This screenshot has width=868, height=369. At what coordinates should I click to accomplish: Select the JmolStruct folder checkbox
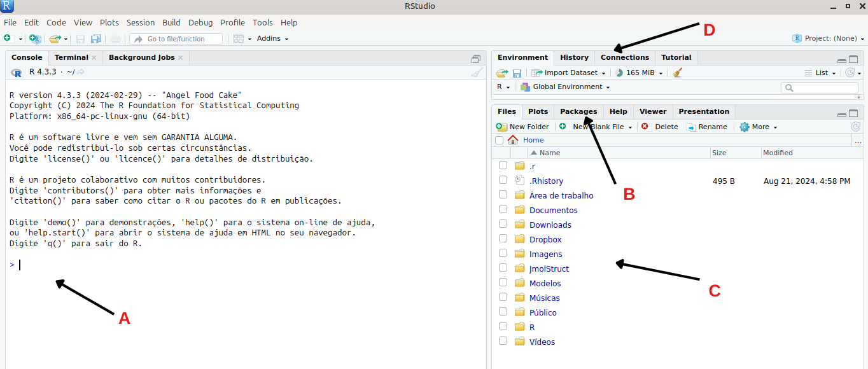(x=503, y=268)
